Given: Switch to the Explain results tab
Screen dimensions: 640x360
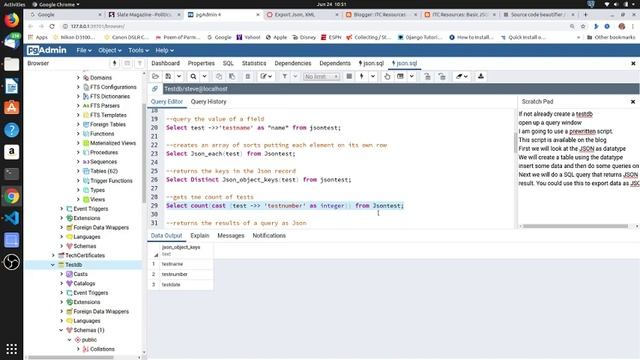Looking at the screenshot, I should click(x=200, y=236).
